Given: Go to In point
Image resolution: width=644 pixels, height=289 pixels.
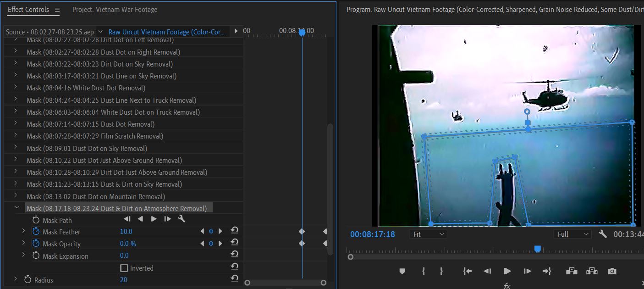Looking at the screenshot, I should (467, 271).
